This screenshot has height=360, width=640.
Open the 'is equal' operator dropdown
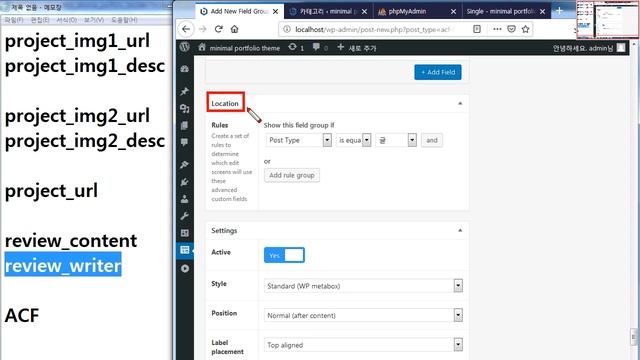[x=353, y=140]
